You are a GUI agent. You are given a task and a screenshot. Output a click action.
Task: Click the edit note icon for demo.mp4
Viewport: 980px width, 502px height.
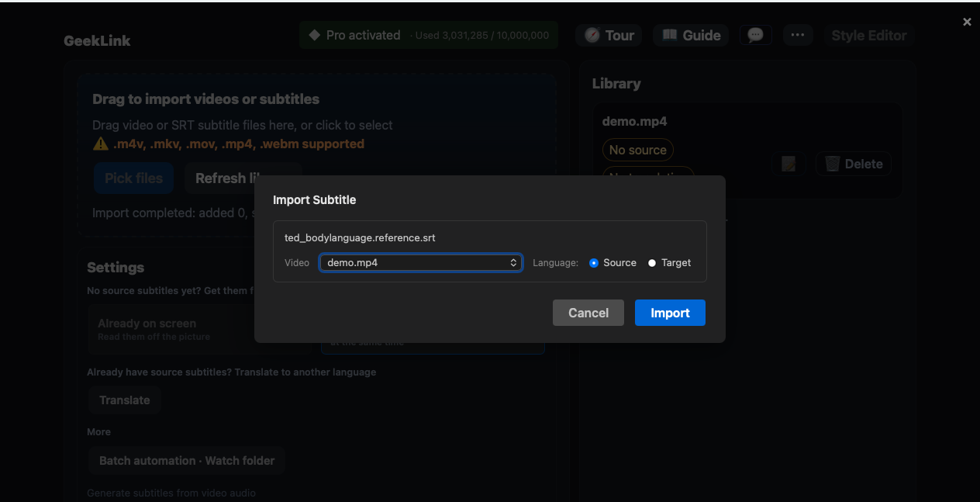(x=788, y=164)
